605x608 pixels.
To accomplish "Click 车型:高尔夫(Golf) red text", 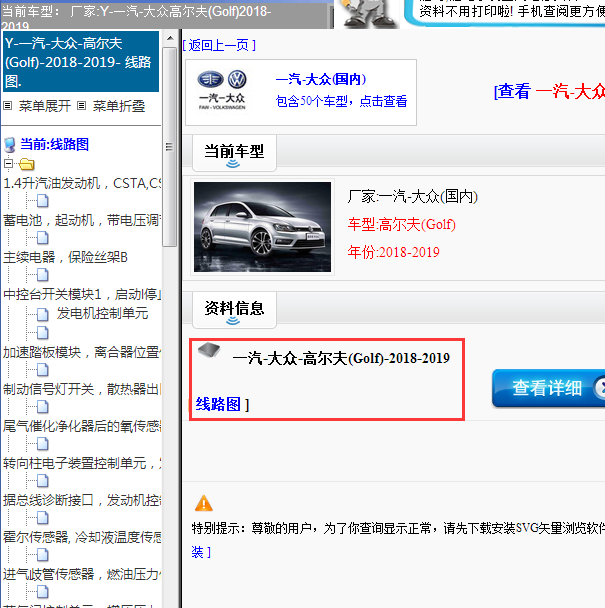I will pyautogui.click(x=402, y=224).
